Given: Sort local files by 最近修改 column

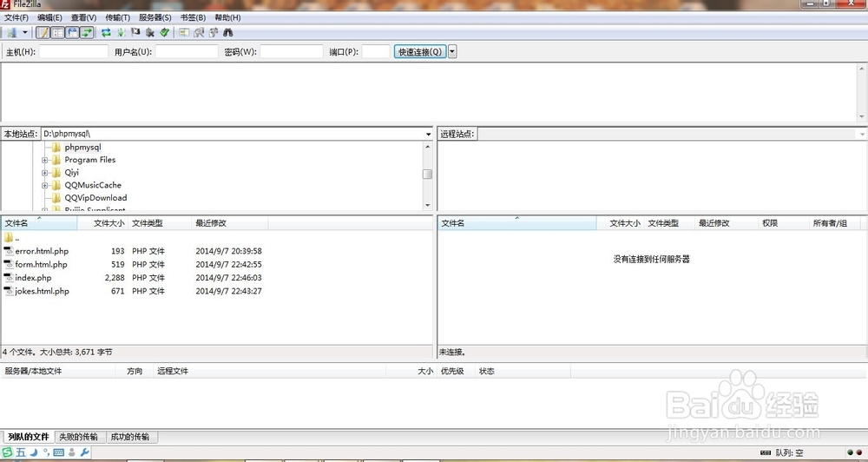Looking at the screenshot, I should (230, 223).
